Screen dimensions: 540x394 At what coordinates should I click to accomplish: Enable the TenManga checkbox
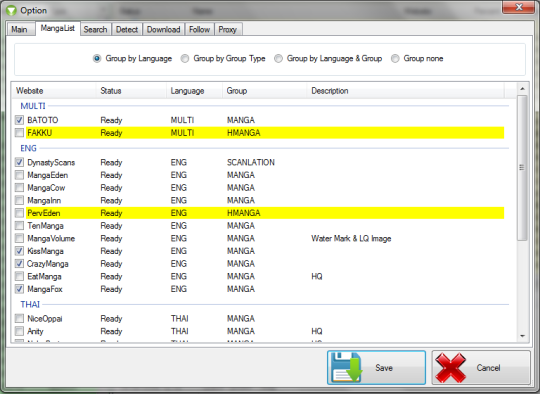[19, 226]
